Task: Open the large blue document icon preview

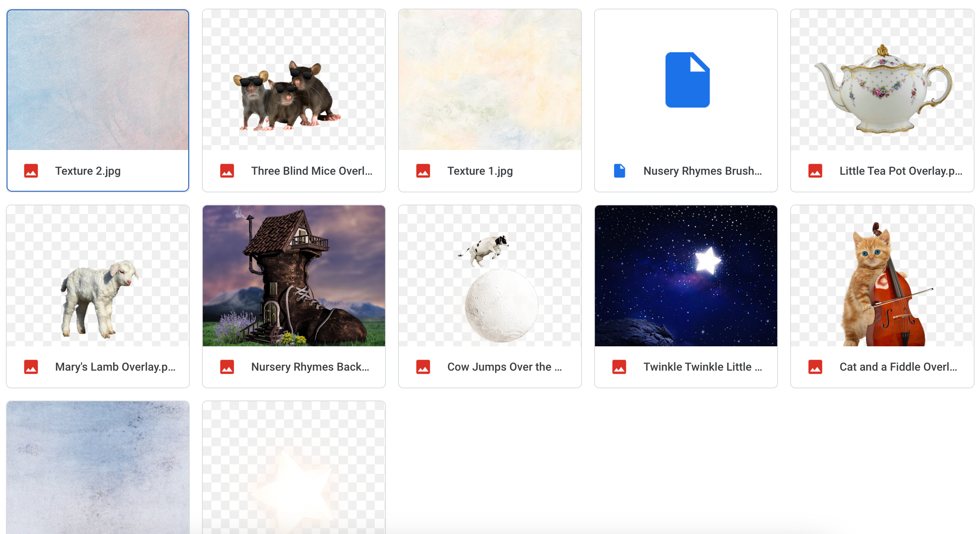Action: 687,80
